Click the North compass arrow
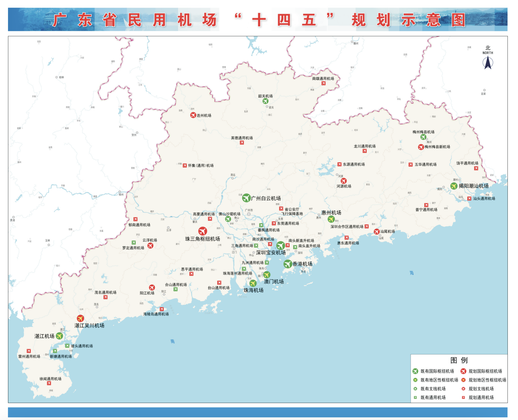This screenshot has width=518, height=420. point(488,62)
